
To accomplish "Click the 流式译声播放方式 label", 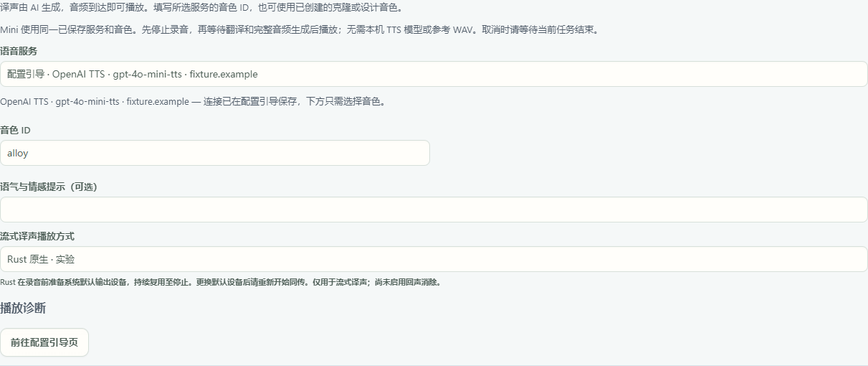I will point(37,236).
